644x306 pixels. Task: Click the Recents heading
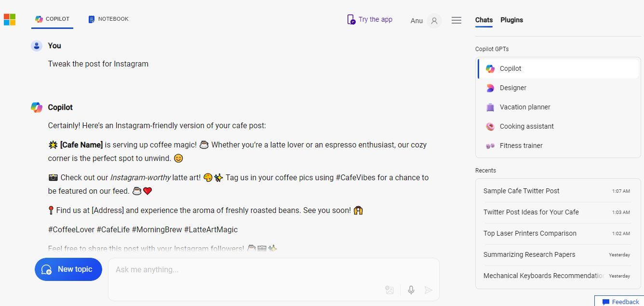(x=485, y=171)
